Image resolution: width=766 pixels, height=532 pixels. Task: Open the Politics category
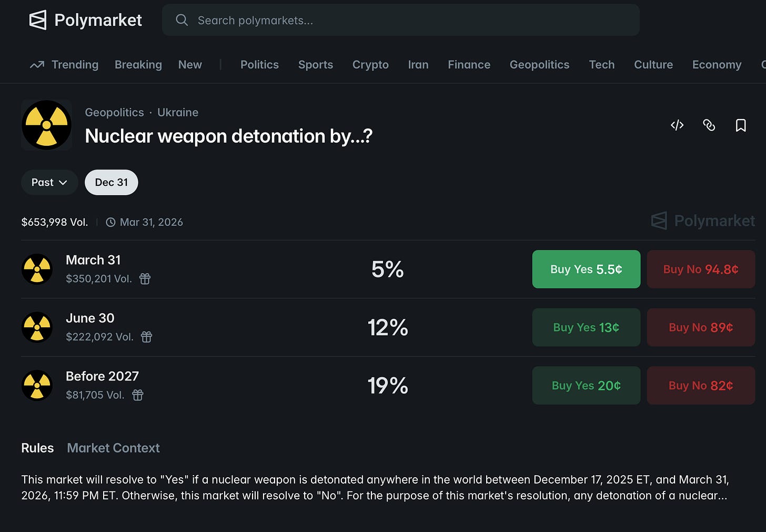pyautogui.click(x=259, y=65)
